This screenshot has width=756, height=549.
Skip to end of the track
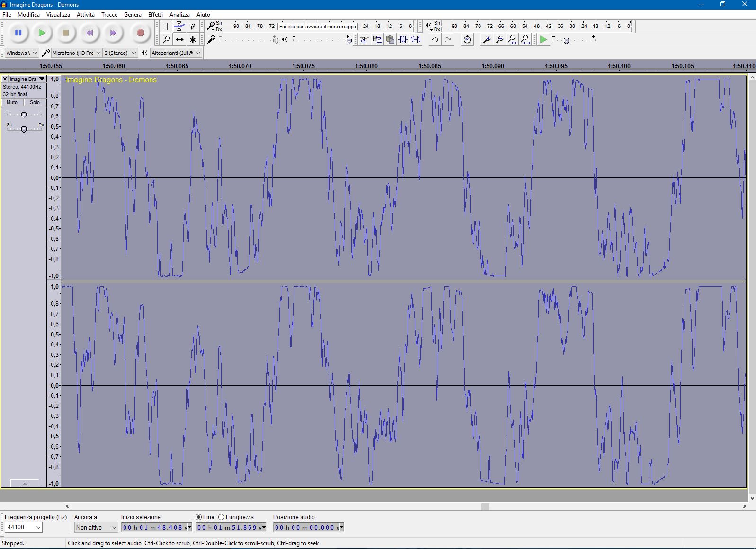113,33
